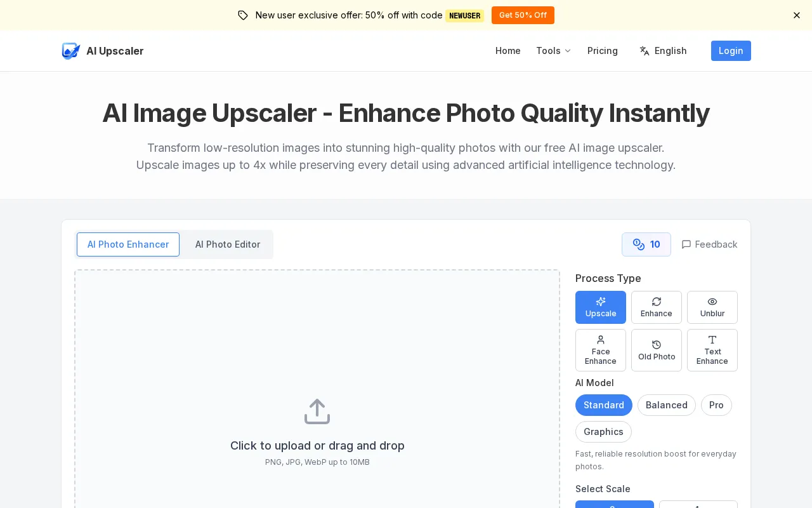
Task: Click the Standard model description text
Action: pyautogui.click(x=656, y=460)
